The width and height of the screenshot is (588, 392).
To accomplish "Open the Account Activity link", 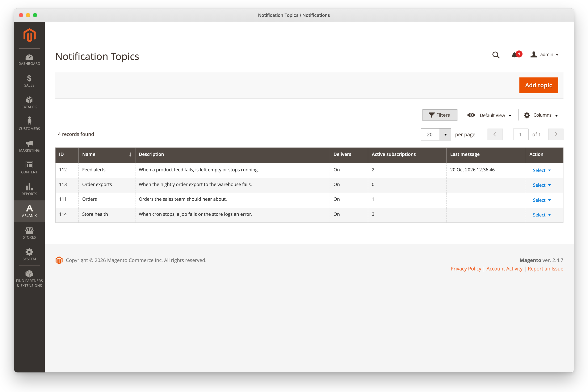I will coord(504,269).
